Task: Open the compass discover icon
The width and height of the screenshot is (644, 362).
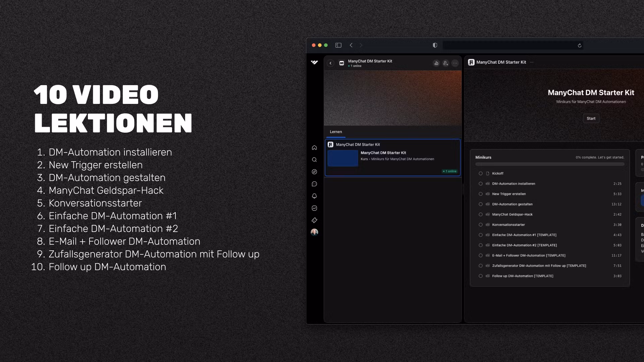Action: (314, 172)
